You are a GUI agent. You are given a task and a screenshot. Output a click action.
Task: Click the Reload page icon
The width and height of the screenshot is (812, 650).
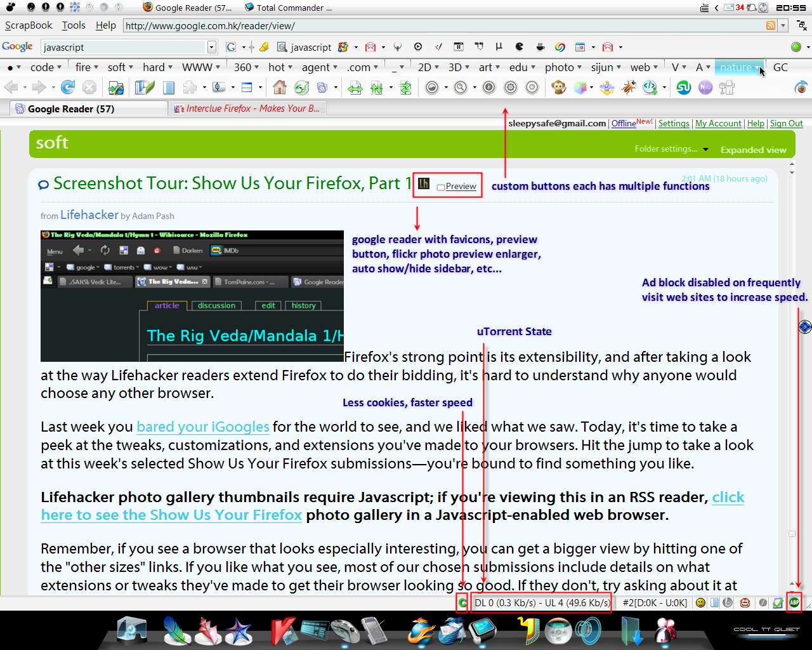click(x=68, y=88)
